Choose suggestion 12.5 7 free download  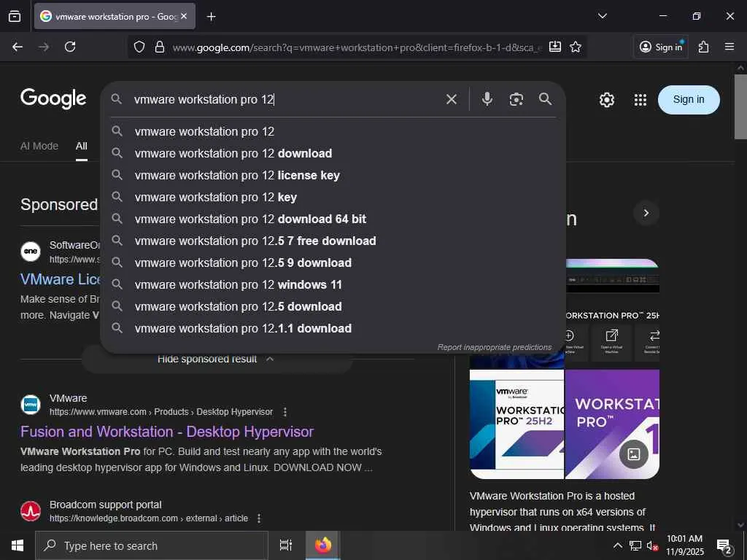333,241
